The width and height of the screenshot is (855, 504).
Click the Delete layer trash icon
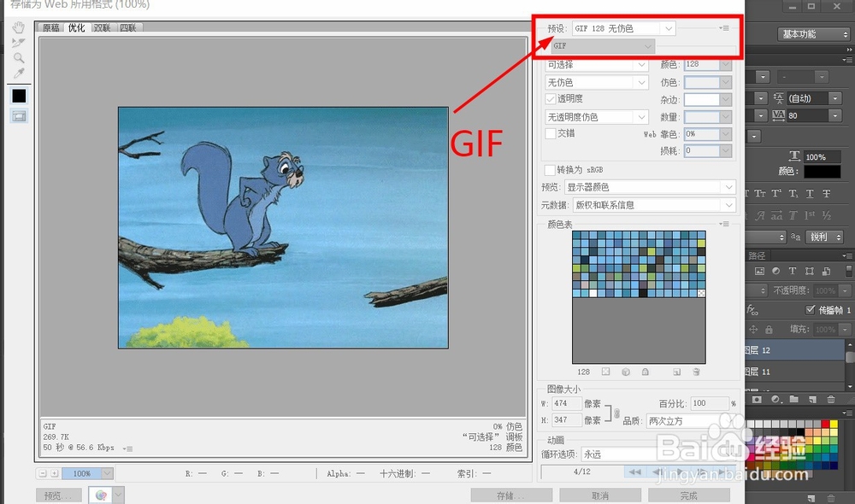coord(831,400)
